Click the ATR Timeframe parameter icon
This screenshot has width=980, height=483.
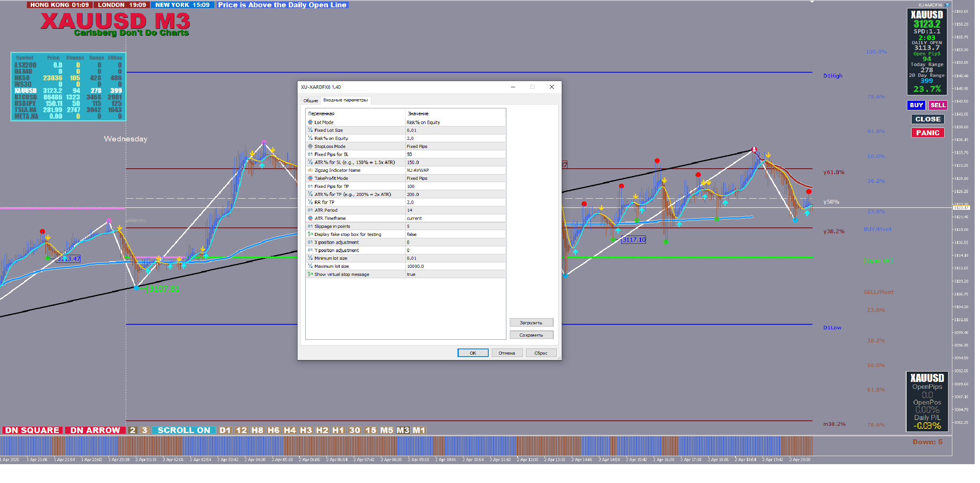pos(310,218)
